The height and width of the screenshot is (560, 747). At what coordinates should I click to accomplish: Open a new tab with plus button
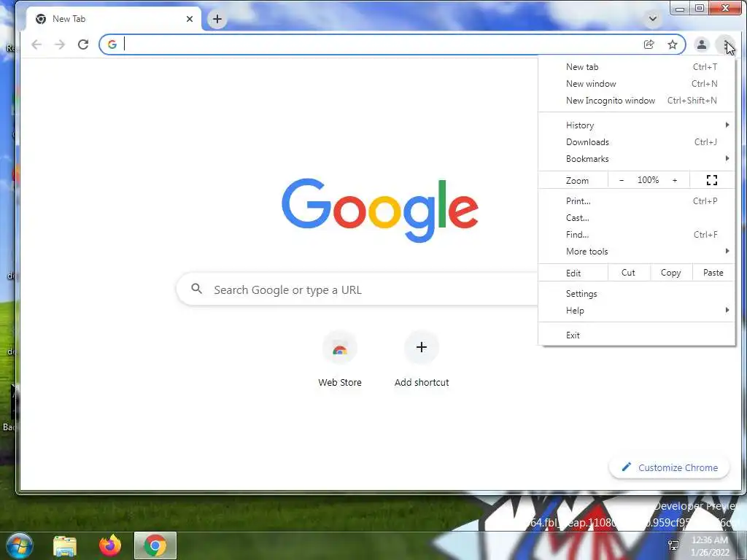click(217, 19)
